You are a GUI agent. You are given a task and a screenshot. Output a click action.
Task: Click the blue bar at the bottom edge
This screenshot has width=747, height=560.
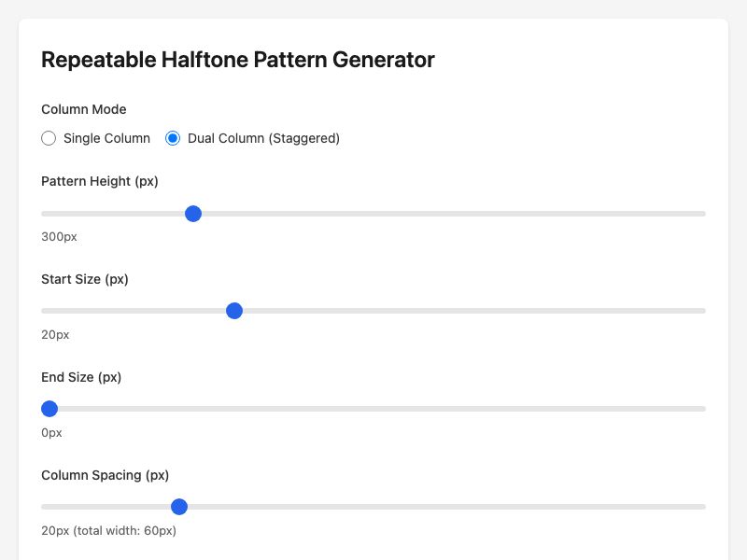coord(373,555)
